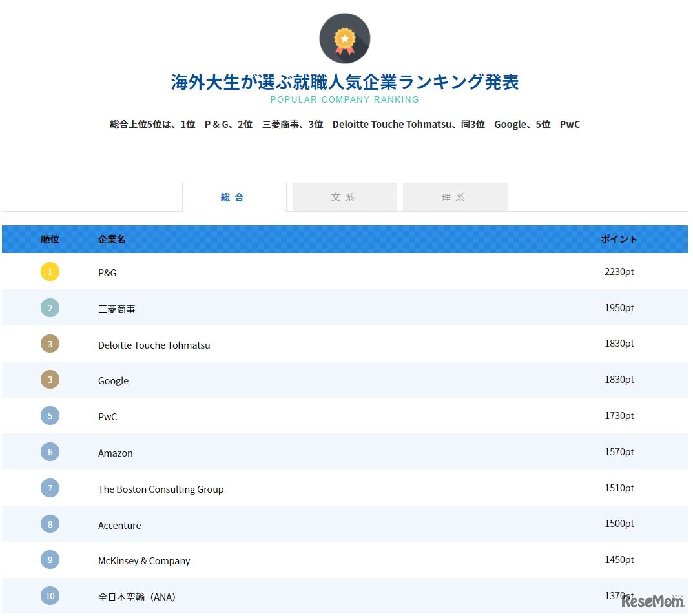Click the rank 5 badge beside PwC
693x616 pixels.
pos(50,416)
